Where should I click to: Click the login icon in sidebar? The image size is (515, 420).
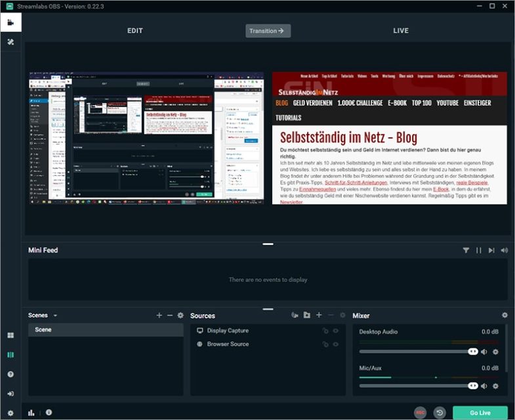tap(10, 393)
